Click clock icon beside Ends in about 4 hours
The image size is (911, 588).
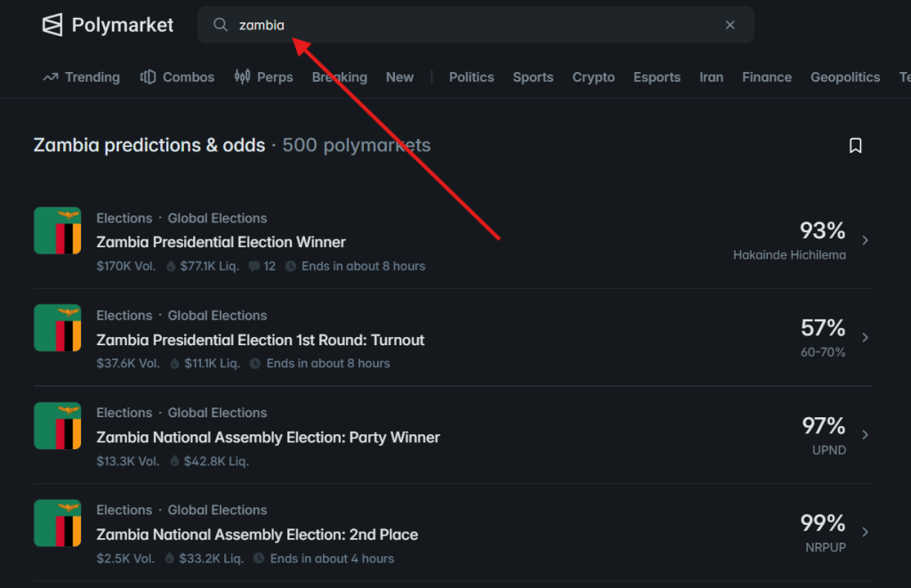pyautogui.click(x=259, y=559)
